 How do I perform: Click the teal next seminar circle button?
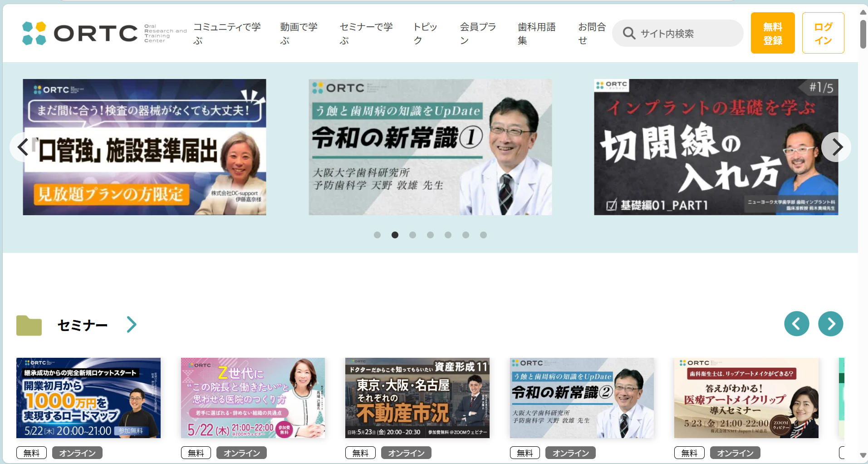pos(830,324)
